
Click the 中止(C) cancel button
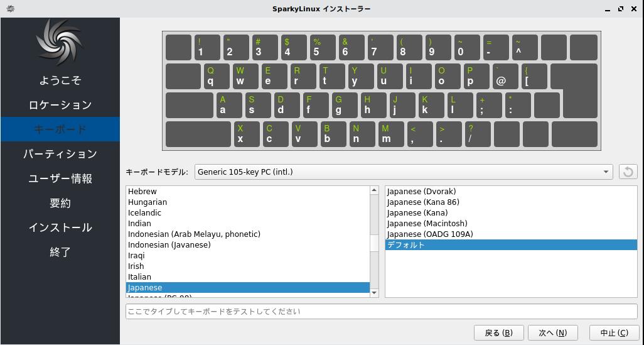614,332
